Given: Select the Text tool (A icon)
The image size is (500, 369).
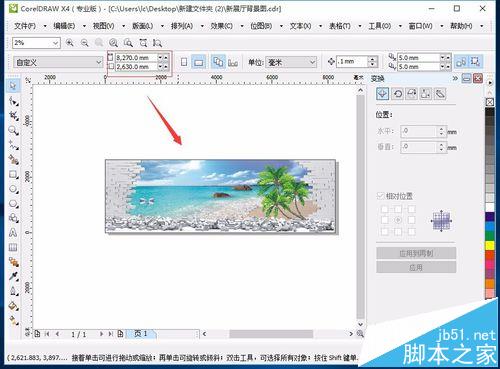Looking at the screenshot, I should click(13, 233).
